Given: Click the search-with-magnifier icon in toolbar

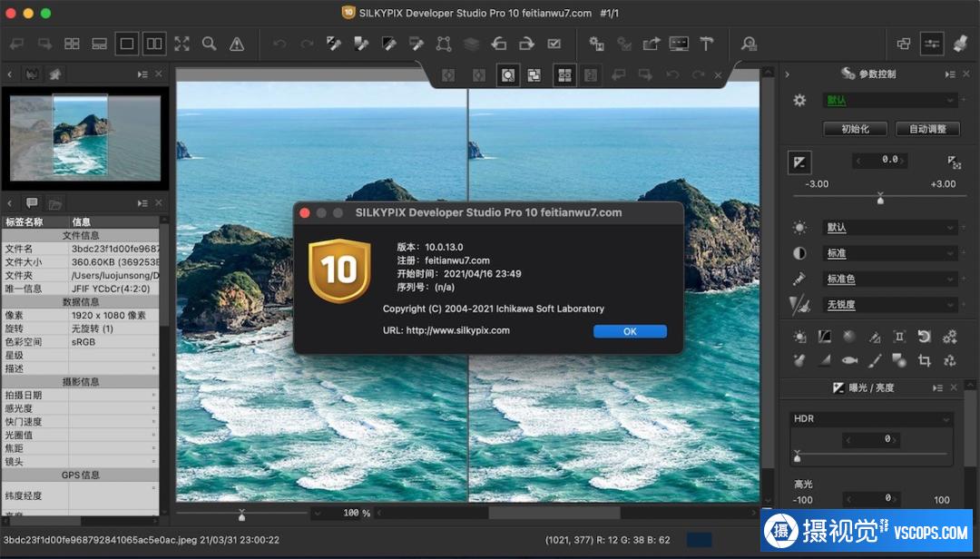Looking at the screenshot, I should point(749,44).
